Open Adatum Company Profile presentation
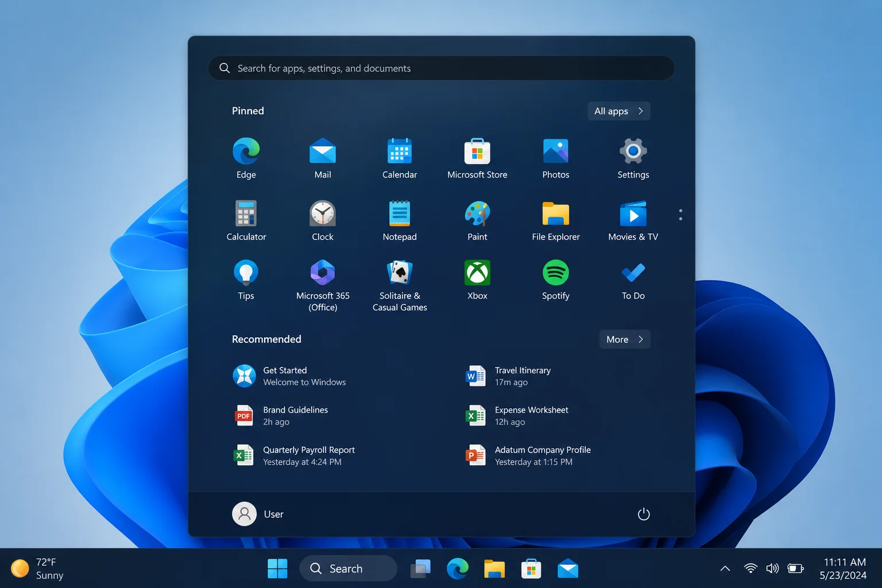 (x=528, y=456)
